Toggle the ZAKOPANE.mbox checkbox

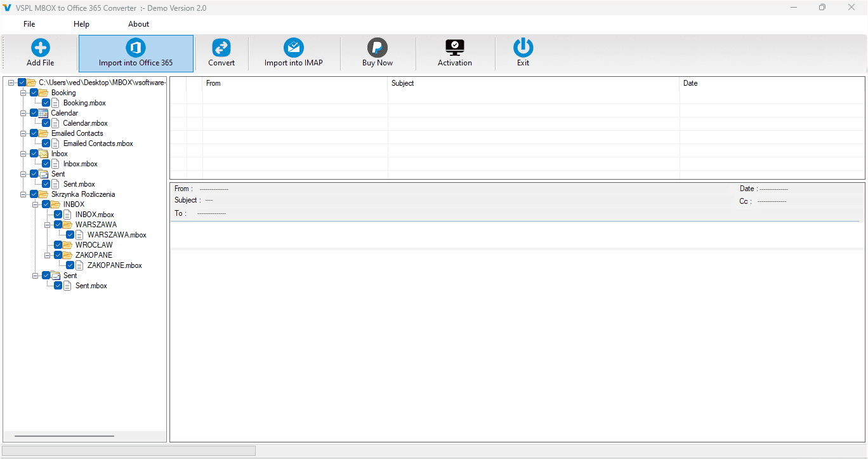pyautogui.click(x=70, y=265)
